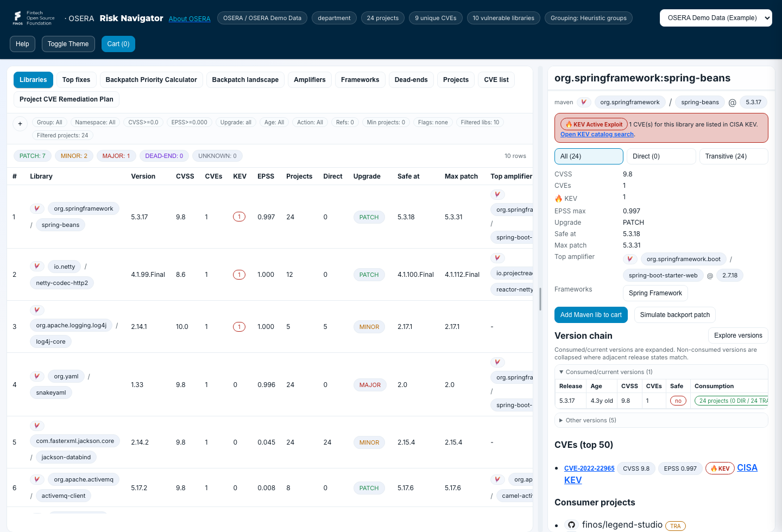Click Maven icon above io.projectreactor amplifier

[497, 258]
